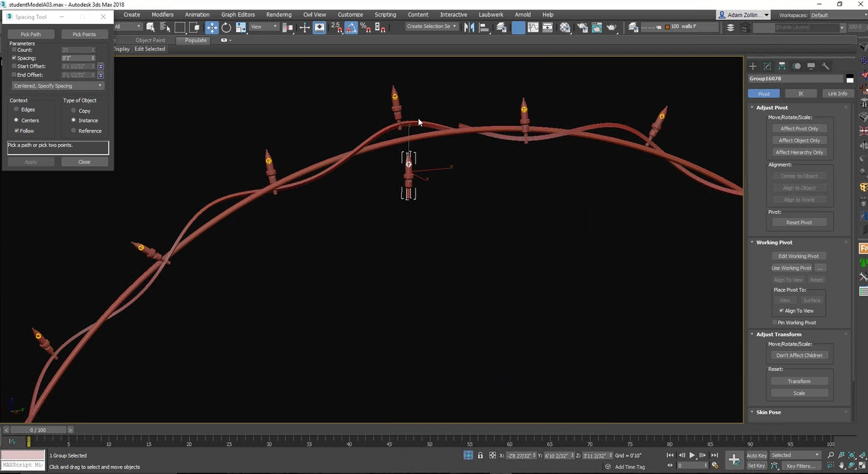Image resolution: width=868 pixels, height=474 pixels.
Task: Uncheck the Spacing checkbox
Action: (x=14, y=58)
